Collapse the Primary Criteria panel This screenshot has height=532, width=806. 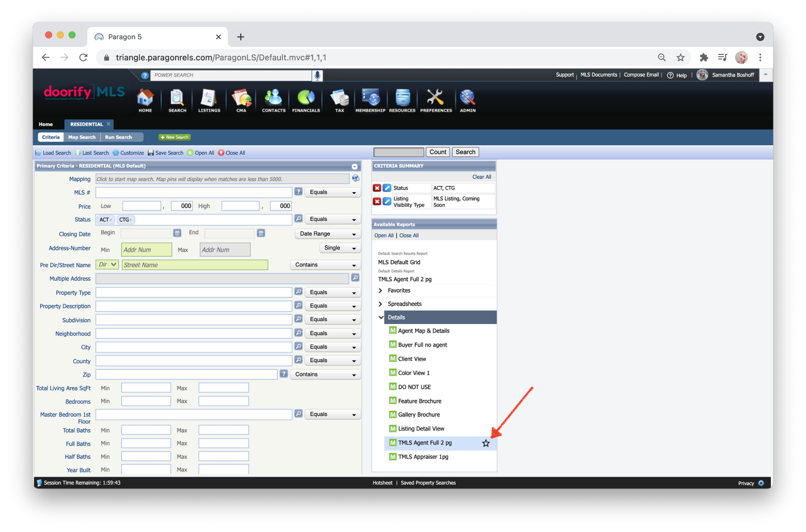355,166
